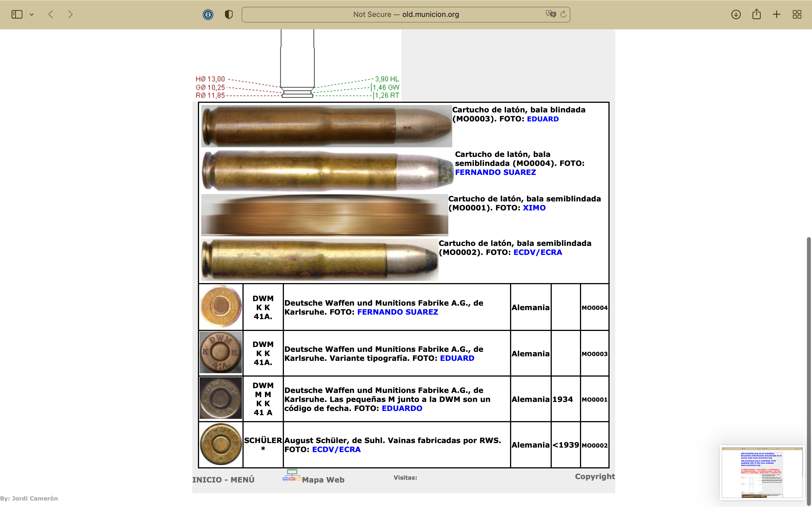Go back to previous page
Image resolution: width=812 pixels, height=507 pixels.
[x=51, y=14]
